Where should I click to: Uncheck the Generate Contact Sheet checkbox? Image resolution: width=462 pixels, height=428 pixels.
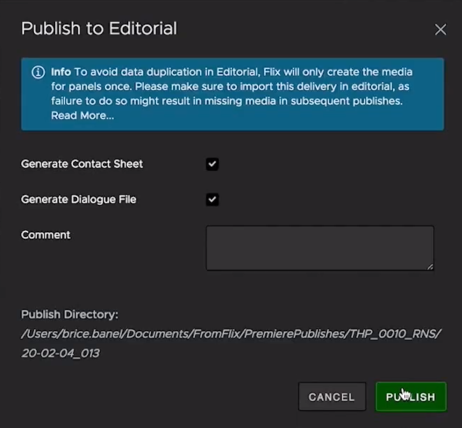point(212,164)
